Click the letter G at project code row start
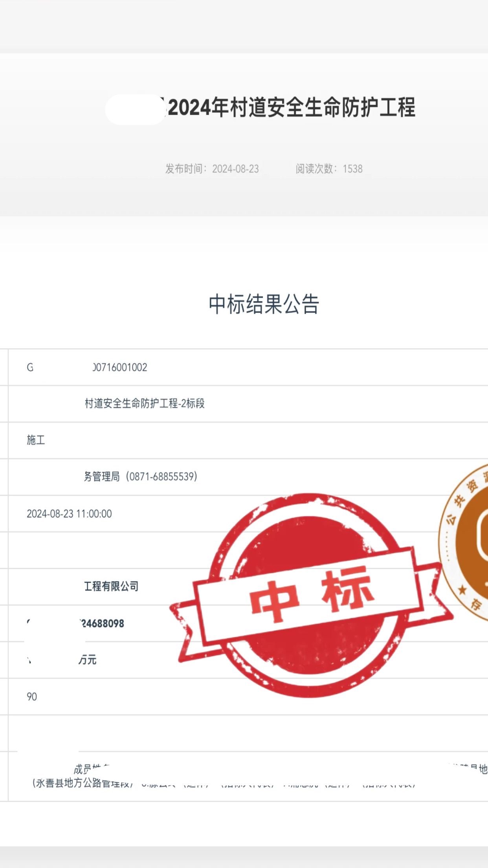This screenshot has height=868, width=488. [30, 368]
